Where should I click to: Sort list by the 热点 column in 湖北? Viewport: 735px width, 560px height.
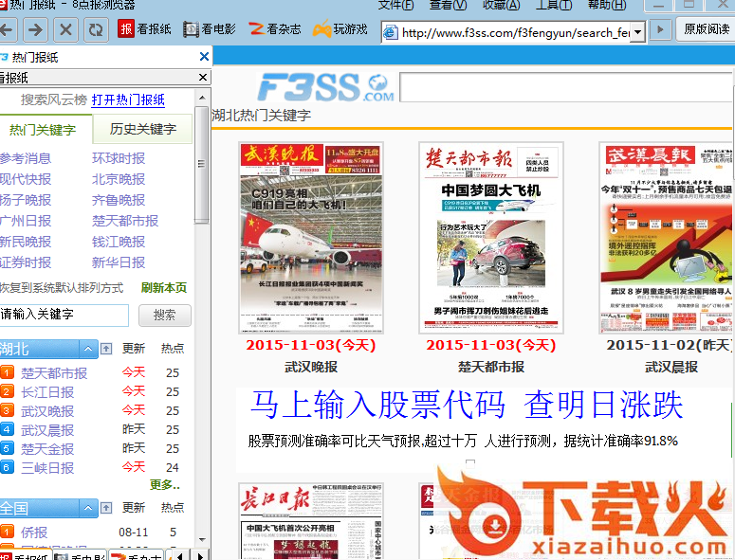(173, 349)
